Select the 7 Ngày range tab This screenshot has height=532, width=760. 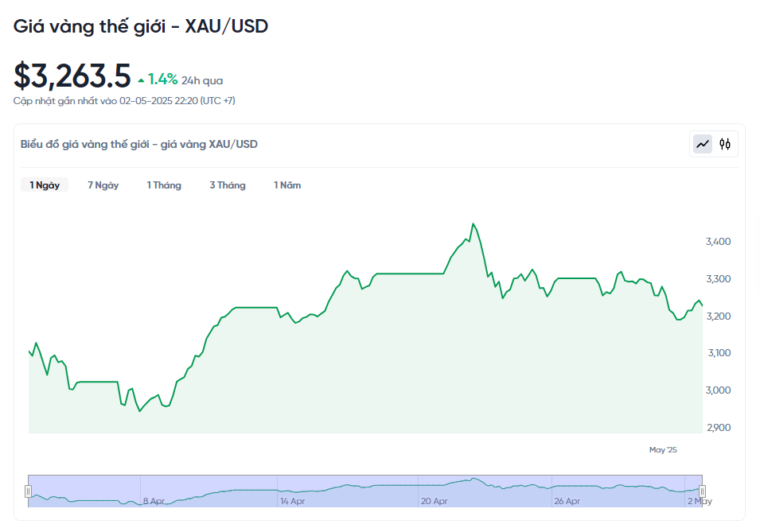click(x=103, y=185)
